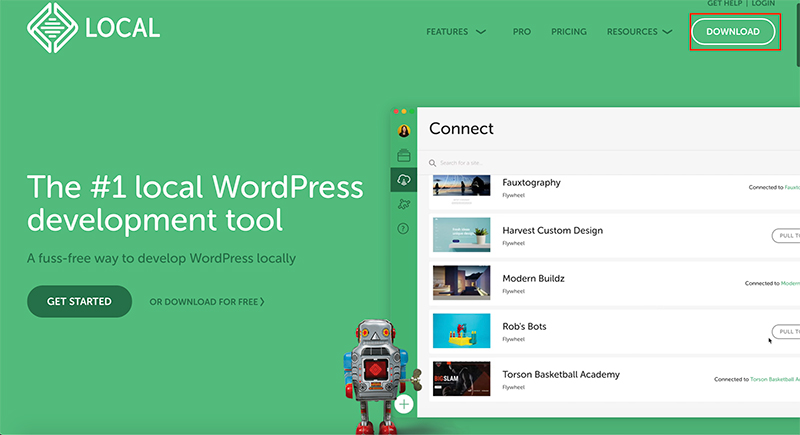
Task: Expand the Features menu chevron
Action: [x=481, y=32]
